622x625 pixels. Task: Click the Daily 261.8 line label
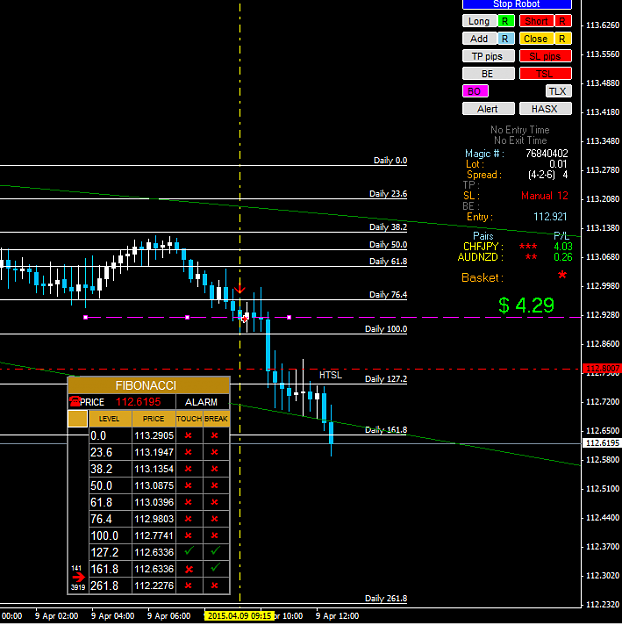tap(386, 598)
